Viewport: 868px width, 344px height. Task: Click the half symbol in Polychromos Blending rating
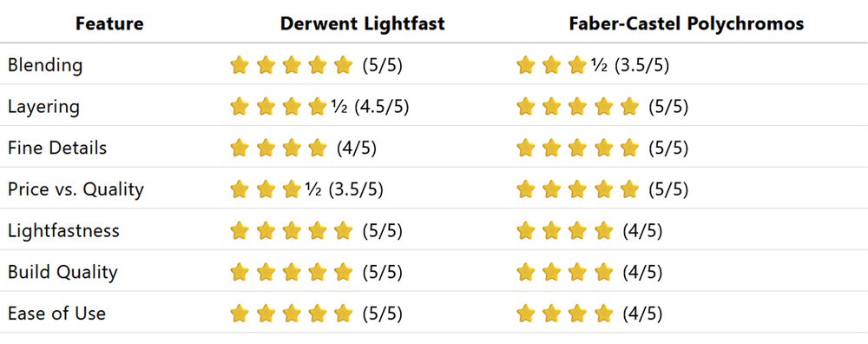click(600, 65)
